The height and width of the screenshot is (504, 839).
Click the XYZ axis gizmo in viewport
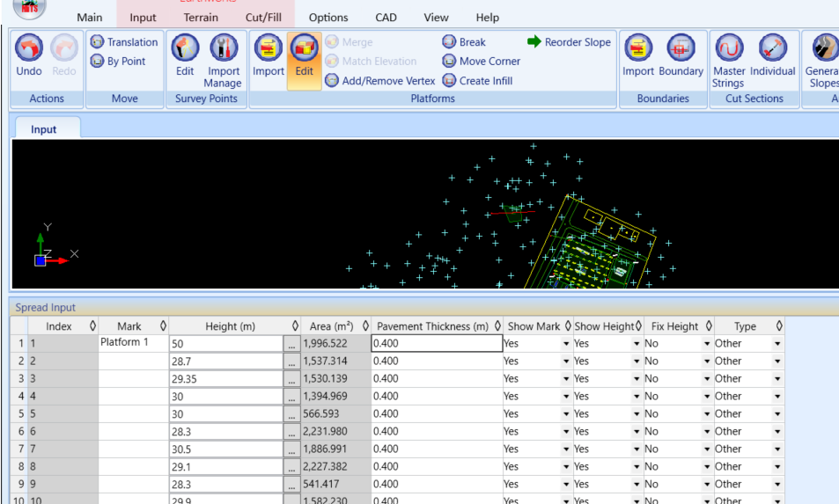[x=55, y=245]
